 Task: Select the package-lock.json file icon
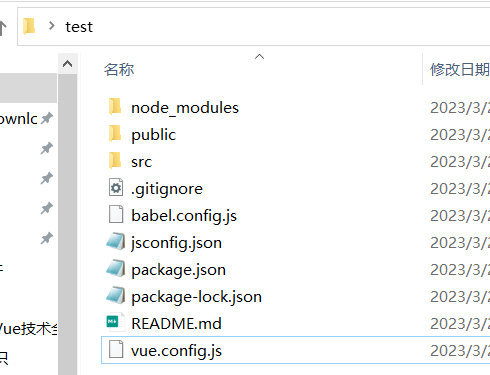point(116,296)
